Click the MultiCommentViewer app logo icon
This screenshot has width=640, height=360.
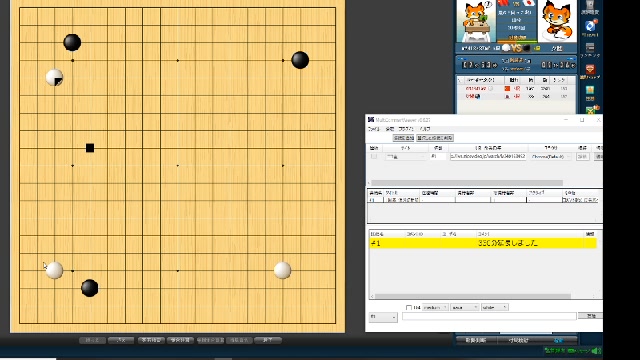(371, 120)
